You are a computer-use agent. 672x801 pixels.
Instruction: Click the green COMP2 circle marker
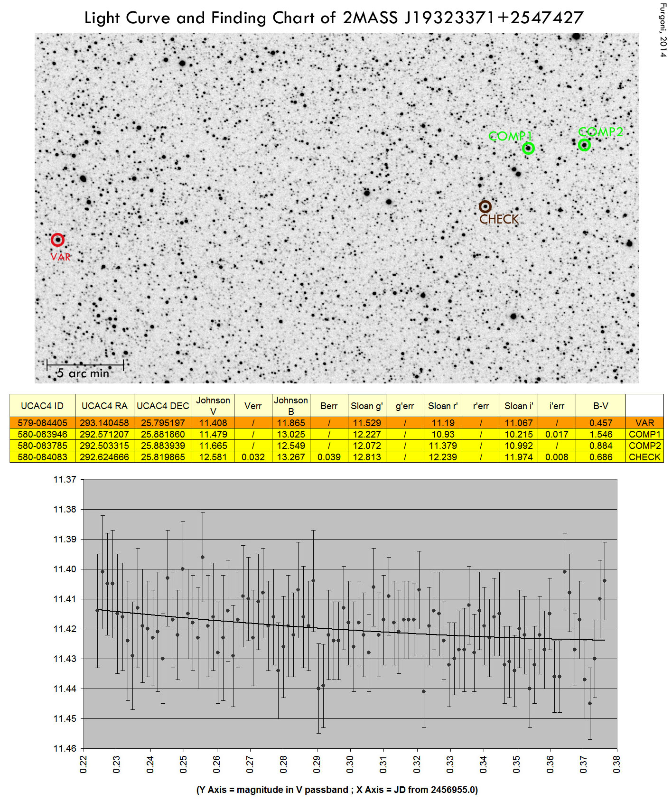click(x=584, y=145)
